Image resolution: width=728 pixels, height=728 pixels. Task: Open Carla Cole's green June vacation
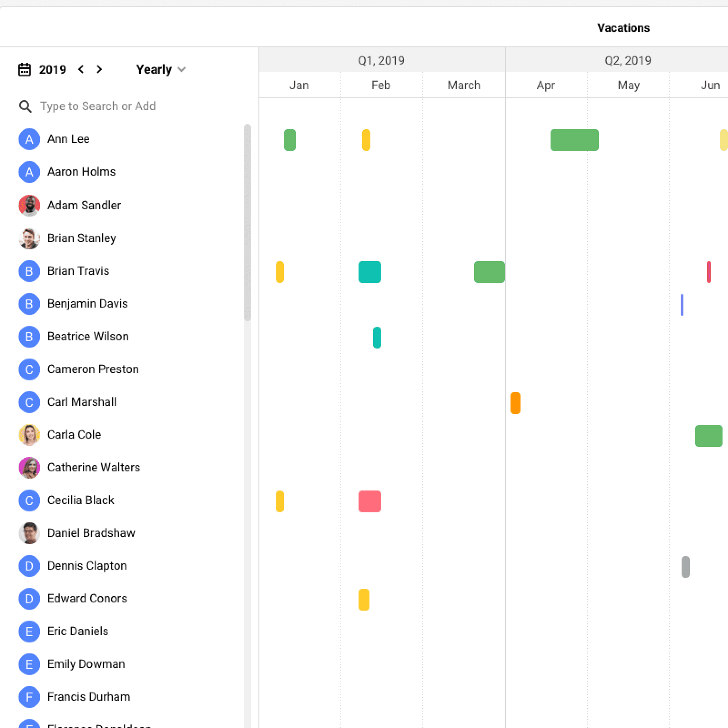(709, 436)
